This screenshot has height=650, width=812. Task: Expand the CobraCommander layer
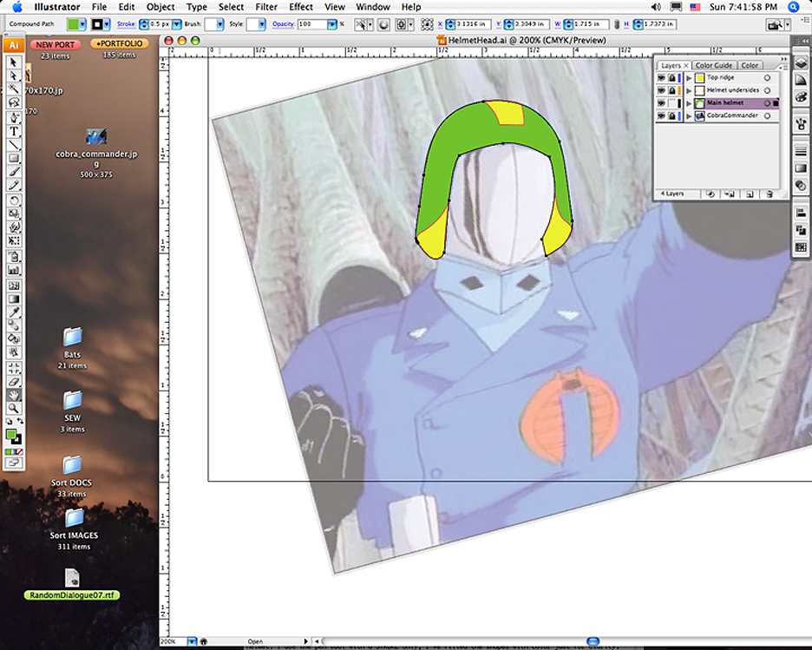689,116
